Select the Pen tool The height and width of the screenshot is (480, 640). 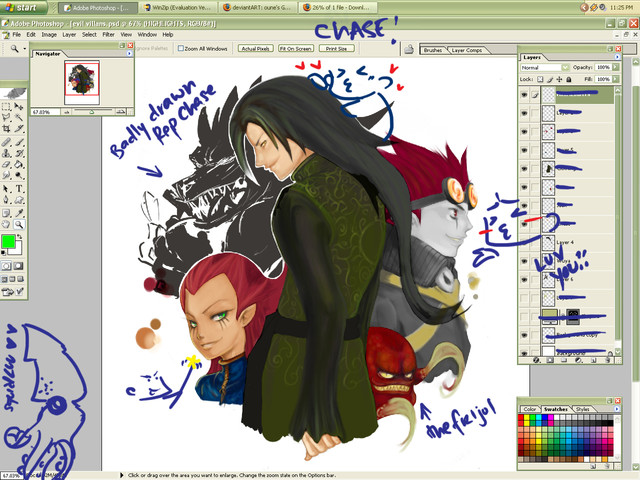(6, 200)
